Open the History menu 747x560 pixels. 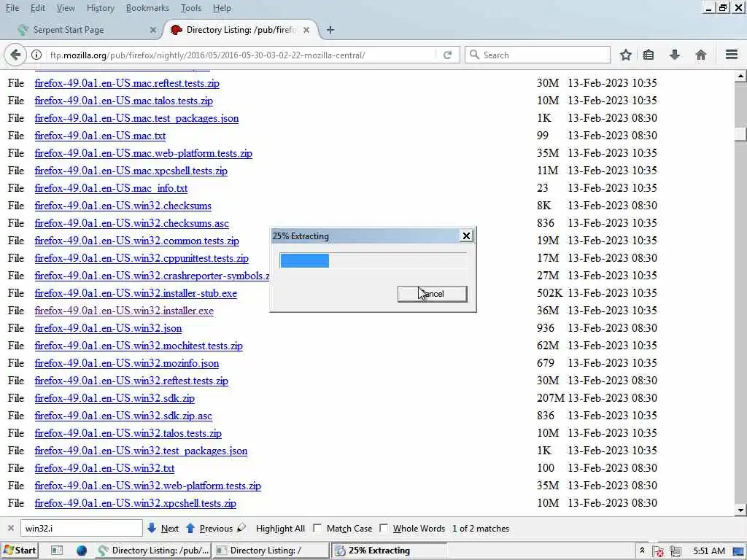pyautogui.click(x=100, y=8)
